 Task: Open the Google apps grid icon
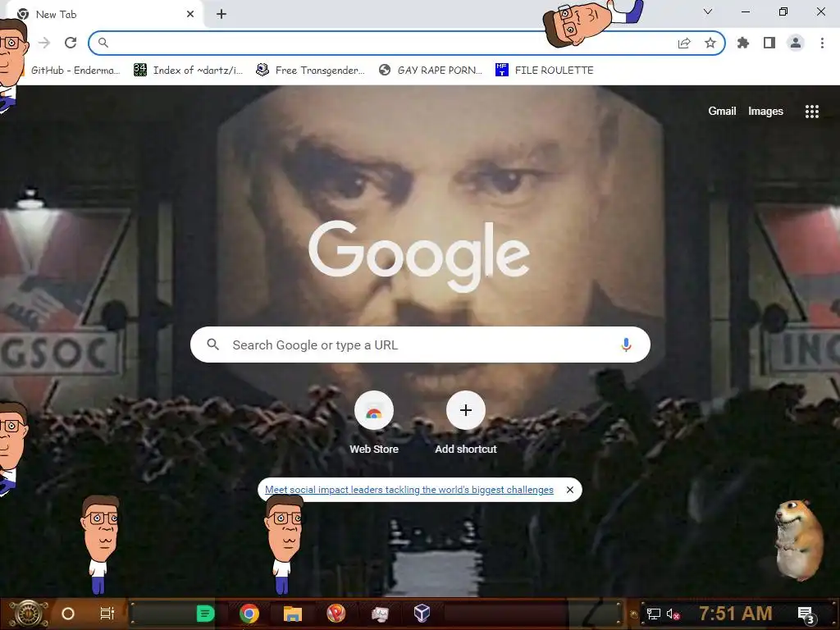pyautogui.click(x=811, y=111)
